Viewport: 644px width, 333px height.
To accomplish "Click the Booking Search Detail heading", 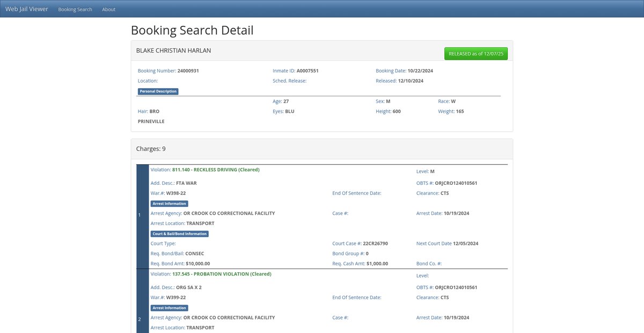I will point(192,30).
